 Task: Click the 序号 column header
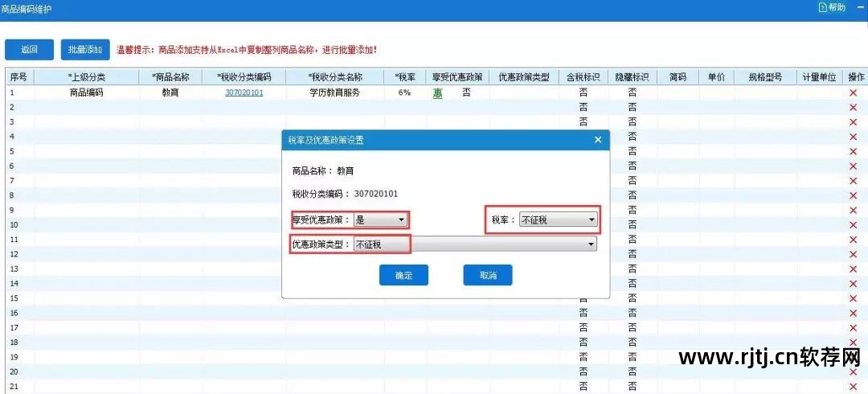18,77
